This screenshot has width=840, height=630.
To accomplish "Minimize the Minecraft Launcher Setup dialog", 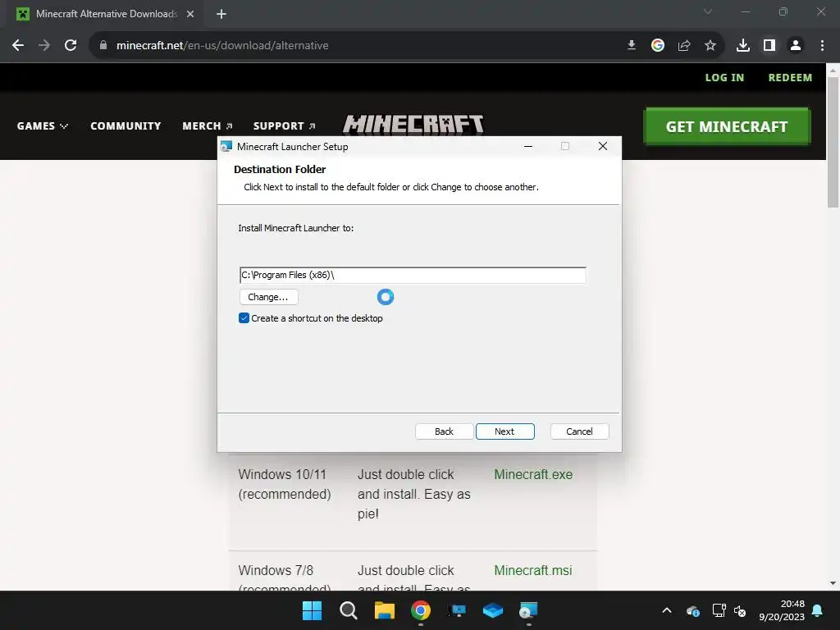I will (528, 146).
